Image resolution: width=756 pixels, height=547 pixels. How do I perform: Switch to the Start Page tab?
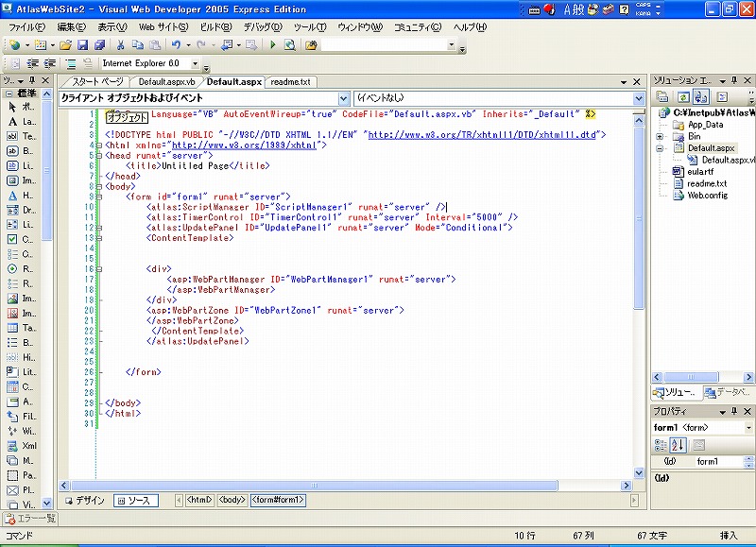(x=97, y=82)
